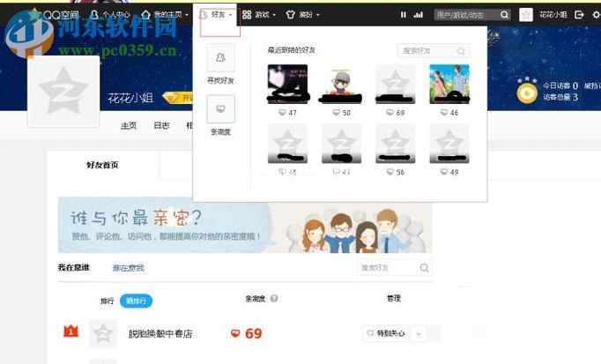Pause the background music player
This screenshot has height=364, width=601.
pyautogui.click(x=404, y=15)
